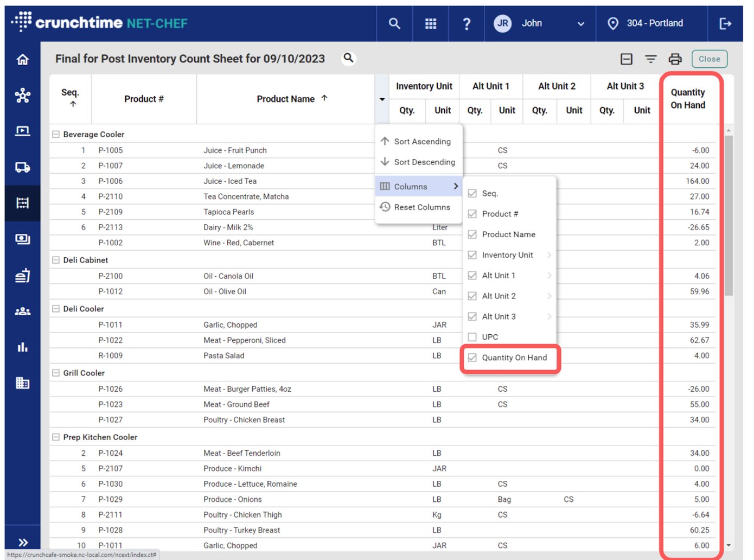This screenshot has height=560, width=754.
Task: Click the inventory abacus icon in the sidebar
Action: pos(22,202)
